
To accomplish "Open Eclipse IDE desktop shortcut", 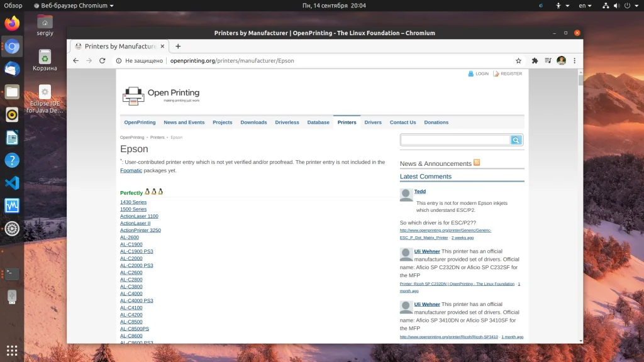I will pyautogui.click(x=45, y=99).
